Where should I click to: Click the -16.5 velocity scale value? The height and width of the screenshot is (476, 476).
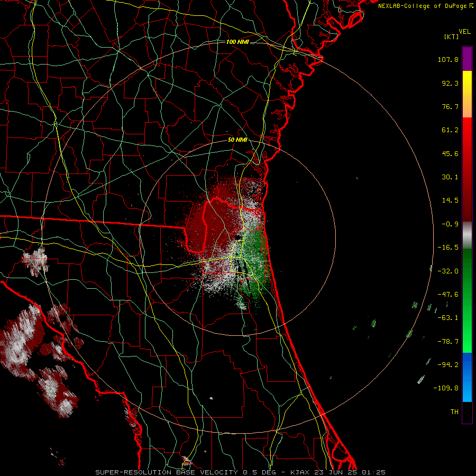click(448, 248)
